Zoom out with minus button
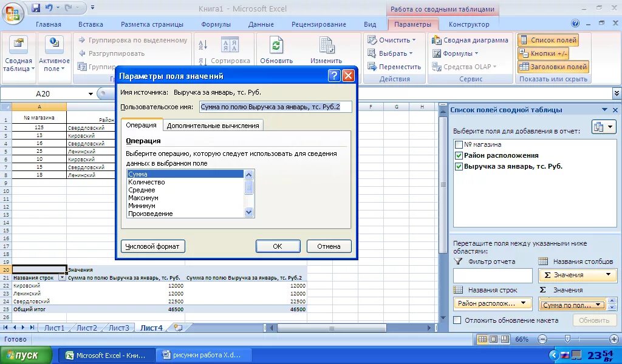The width and height of the screenshot is (622, 364). 542,340
